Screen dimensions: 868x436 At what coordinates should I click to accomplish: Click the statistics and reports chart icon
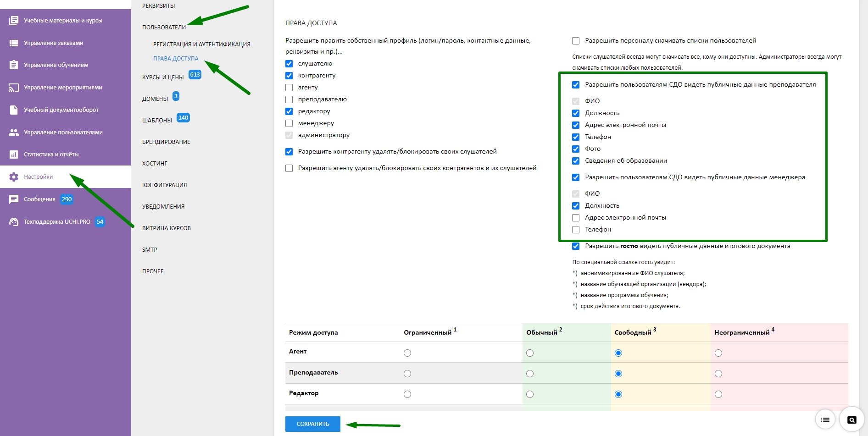(x=14, y=155)
